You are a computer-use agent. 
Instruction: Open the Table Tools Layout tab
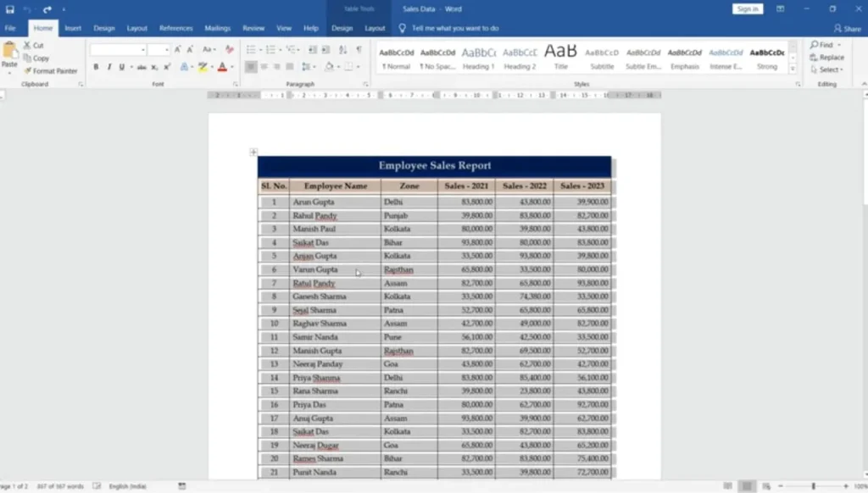pos(375,28)
